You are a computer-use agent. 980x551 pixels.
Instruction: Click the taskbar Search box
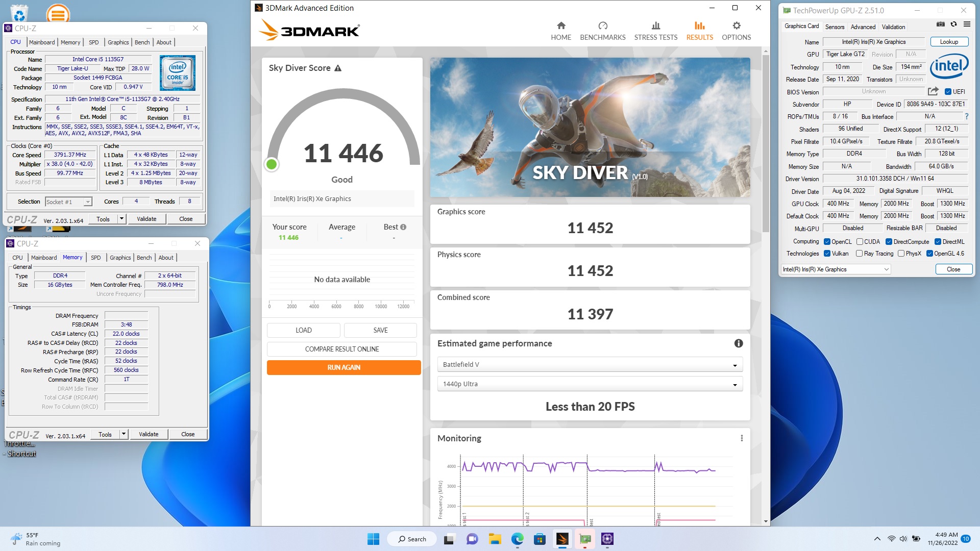pyautogui.click(x=412, y=539)
